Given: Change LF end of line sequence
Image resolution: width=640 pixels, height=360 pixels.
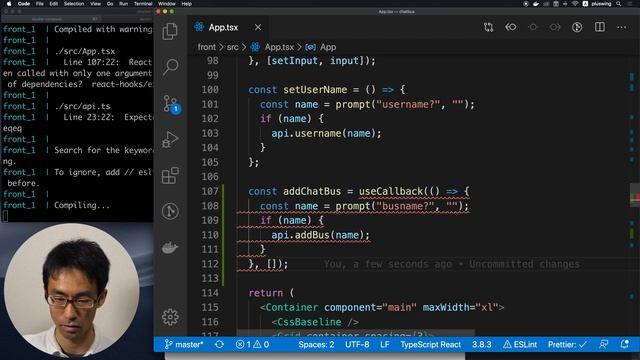Looking at the screenshot, I should (384, 344).
